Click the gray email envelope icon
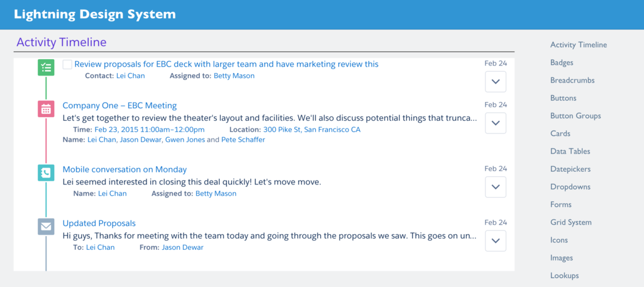644x287 pixels. 46,227
